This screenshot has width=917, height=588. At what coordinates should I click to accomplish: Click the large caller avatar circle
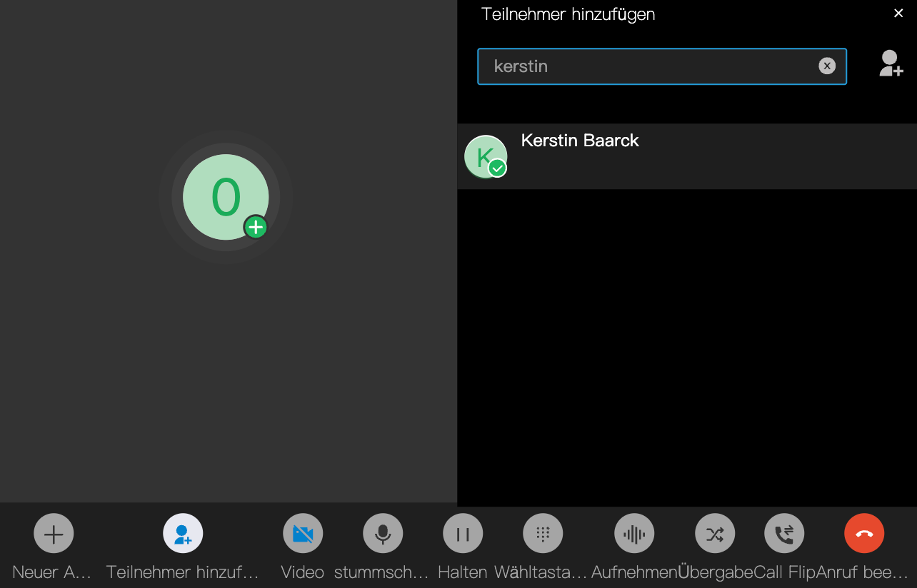(225, 197)
